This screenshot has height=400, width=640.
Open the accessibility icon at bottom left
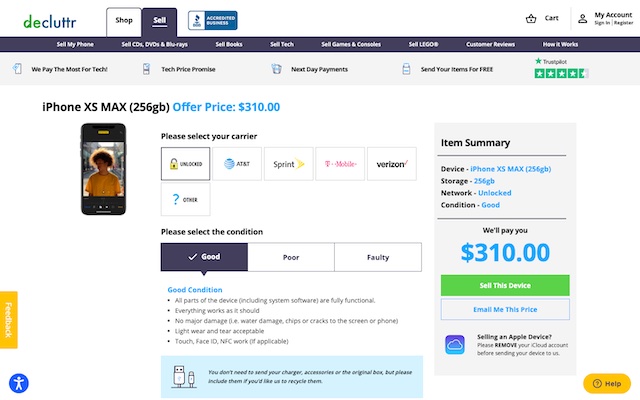[19, 382]
